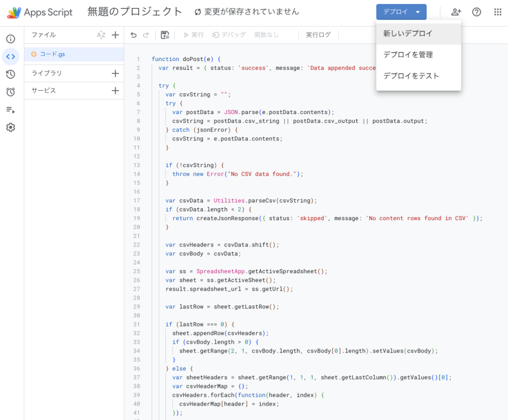The width and height of the screenshot is (508, 420).
Task: Open the help menu
Action: (477, 11)
